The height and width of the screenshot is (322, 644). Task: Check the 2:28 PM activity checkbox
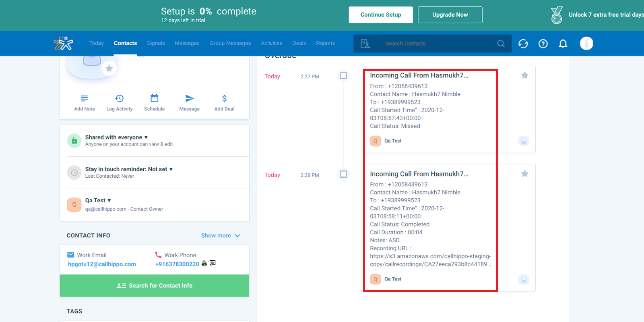point(343,174)
